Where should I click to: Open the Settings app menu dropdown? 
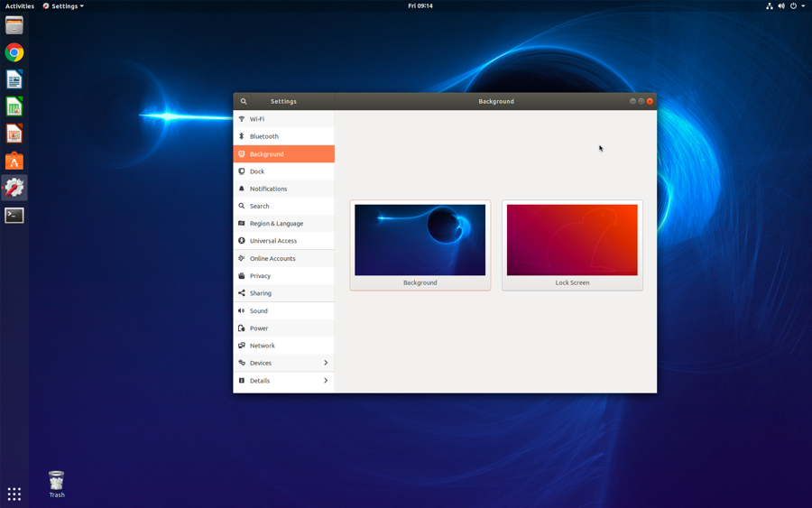63,6
